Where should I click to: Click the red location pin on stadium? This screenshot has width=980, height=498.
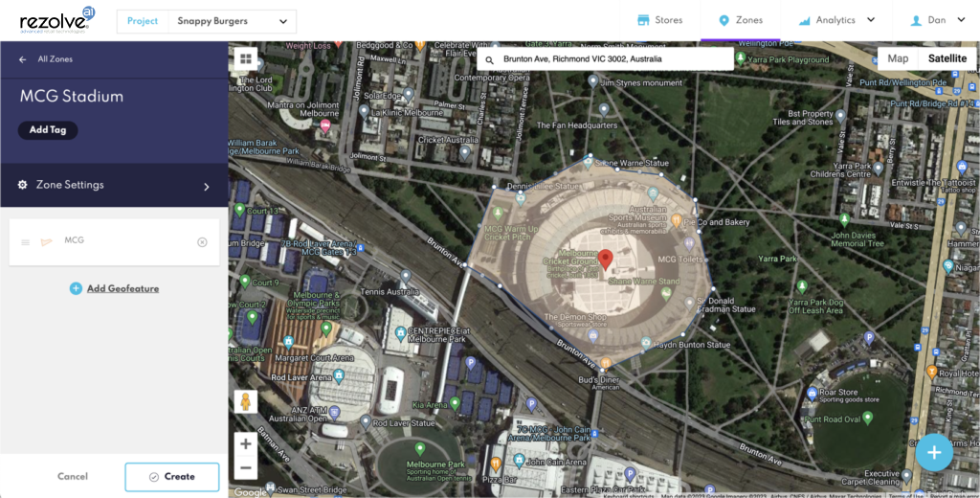point(605,260)
